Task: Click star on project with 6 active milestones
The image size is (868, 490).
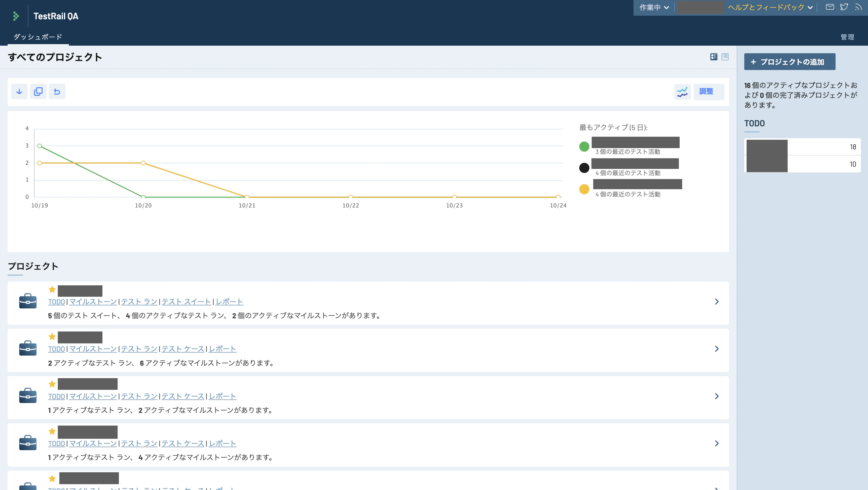Action: pyautogui.click(x=52, y=336)
